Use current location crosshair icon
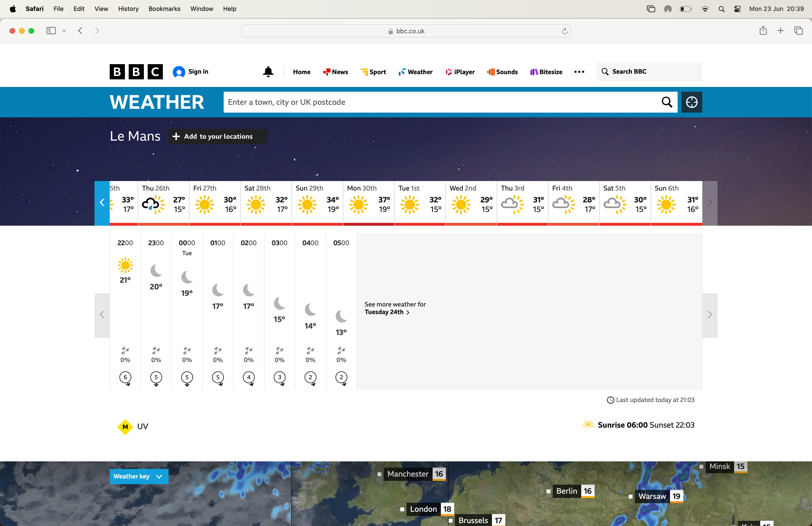The image size is (812, 526). coord(692,102)
